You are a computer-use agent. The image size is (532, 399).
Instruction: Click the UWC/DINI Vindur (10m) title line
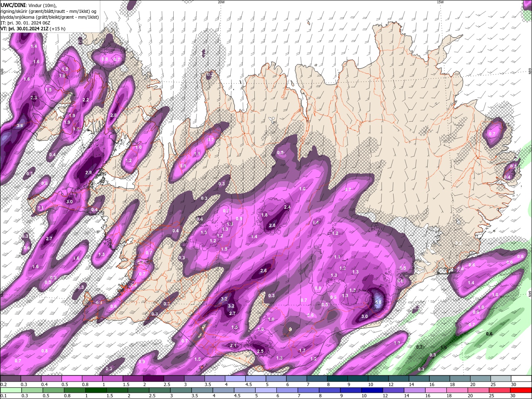29,5
